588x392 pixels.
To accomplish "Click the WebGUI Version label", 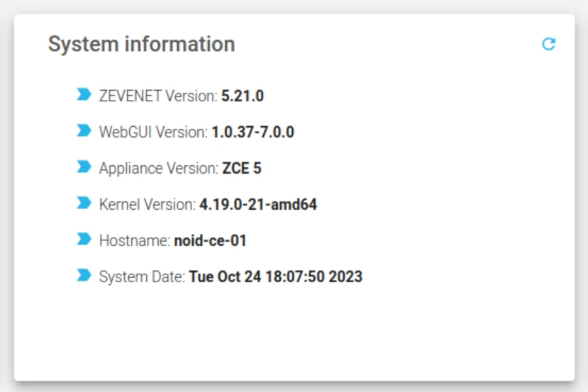I will tap(153, 132).
